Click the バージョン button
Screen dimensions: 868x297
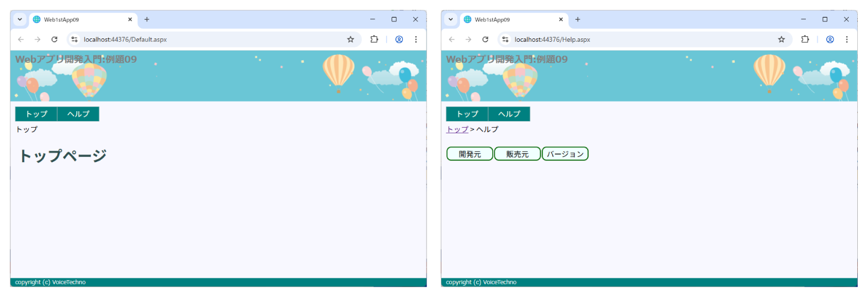[565, 154]
